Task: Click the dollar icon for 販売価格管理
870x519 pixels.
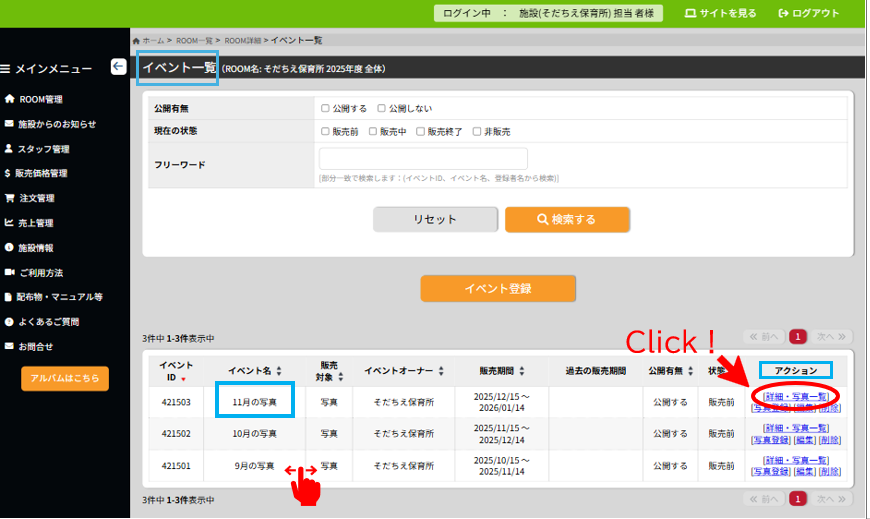Action: point(9,173)
